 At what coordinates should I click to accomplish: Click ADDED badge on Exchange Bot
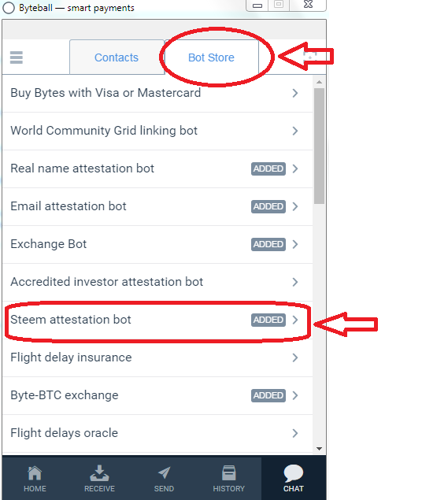click(x=268, y=244)
